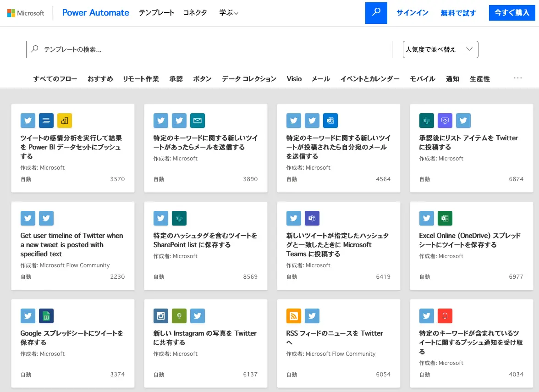Select the '通知' category tab
This screenshot has height=392, width=539.
coord(452,79)
